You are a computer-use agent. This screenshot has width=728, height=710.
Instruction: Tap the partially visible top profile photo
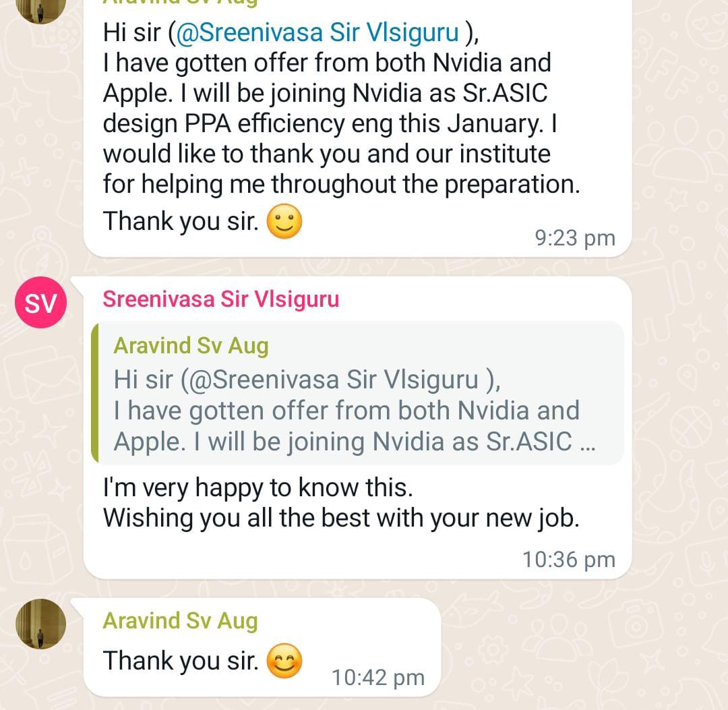tap(41, 10)
